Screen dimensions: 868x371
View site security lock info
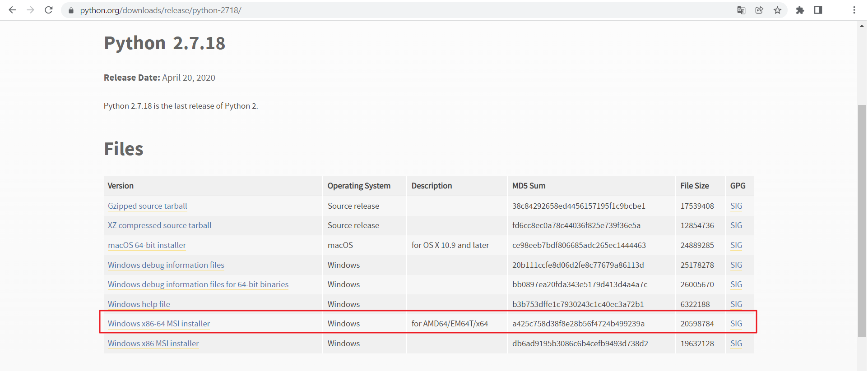pos(71,10)
